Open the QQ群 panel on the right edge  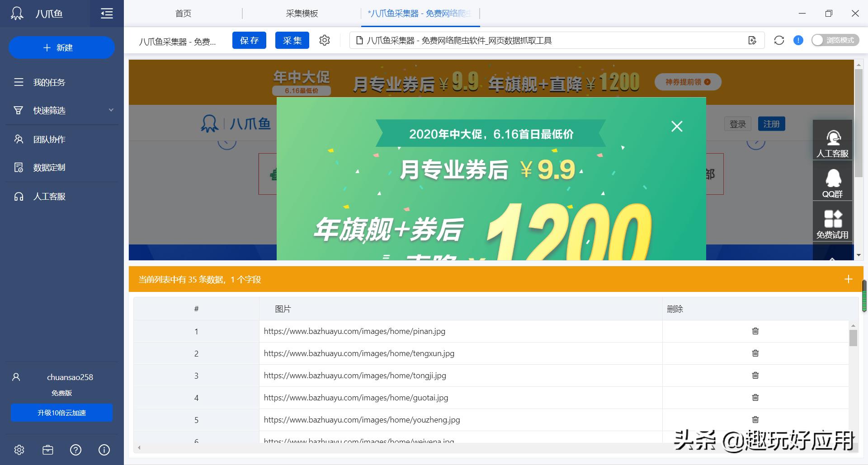coord(833,181)
